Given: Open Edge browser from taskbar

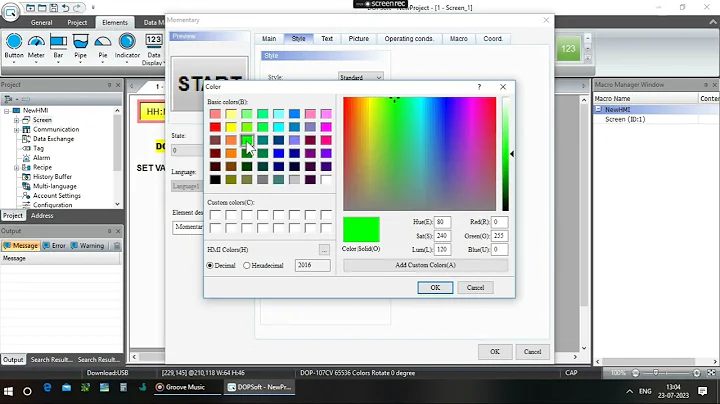Looking at the screenshot, I should [47, 388].
